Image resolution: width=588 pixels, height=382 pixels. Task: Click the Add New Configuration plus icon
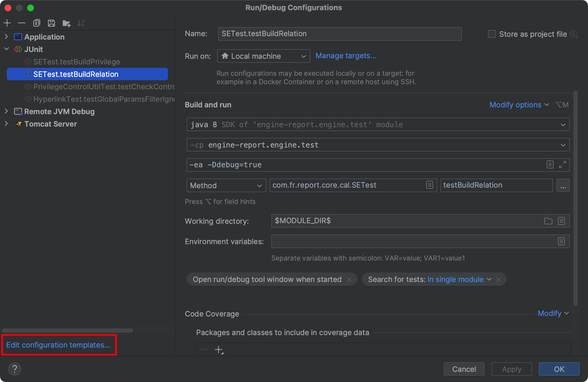7,23
